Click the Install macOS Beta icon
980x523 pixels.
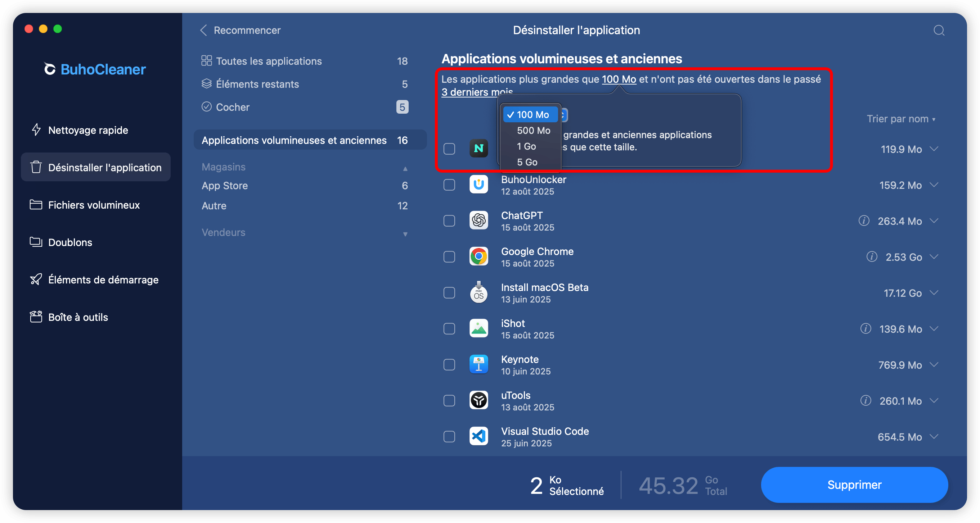478,292
